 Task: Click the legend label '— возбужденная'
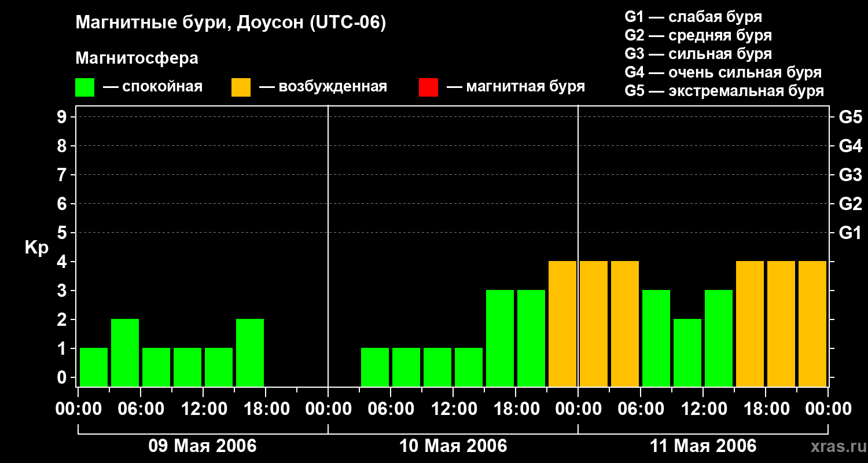(323, 87)
